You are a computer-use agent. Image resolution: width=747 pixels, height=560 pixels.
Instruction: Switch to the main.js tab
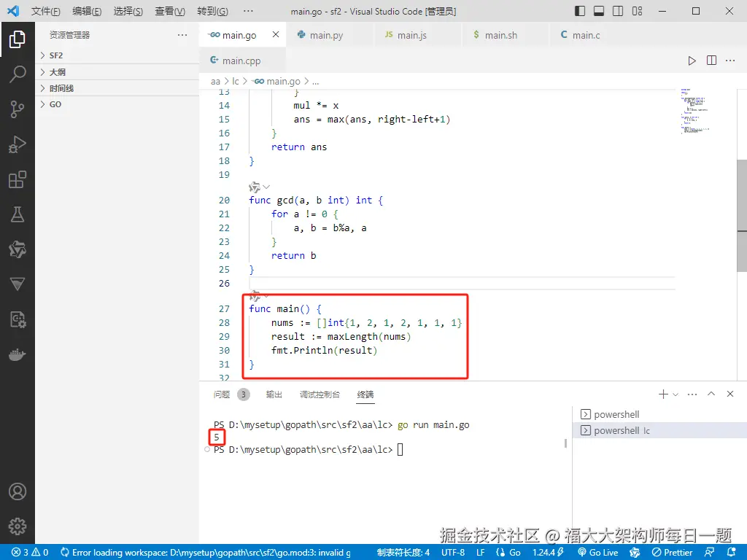[x=417, y=35]
